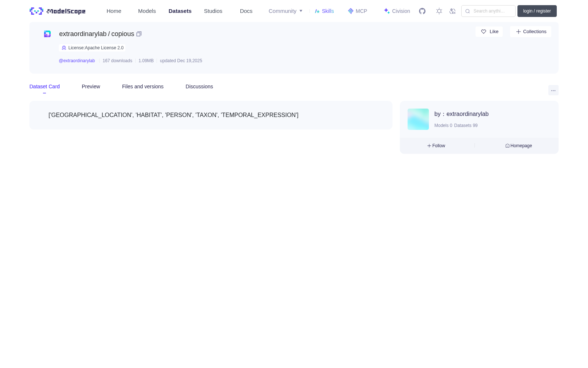This screenshot has width=588, height=368.
Task: Click the Datasets 99 count
Action: [466, 125]
